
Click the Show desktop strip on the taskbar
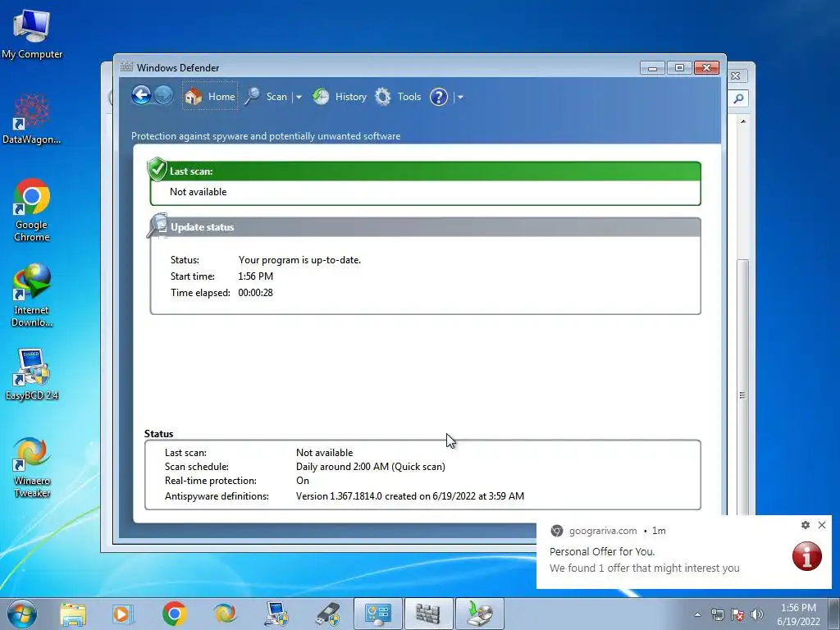[836, 614]
